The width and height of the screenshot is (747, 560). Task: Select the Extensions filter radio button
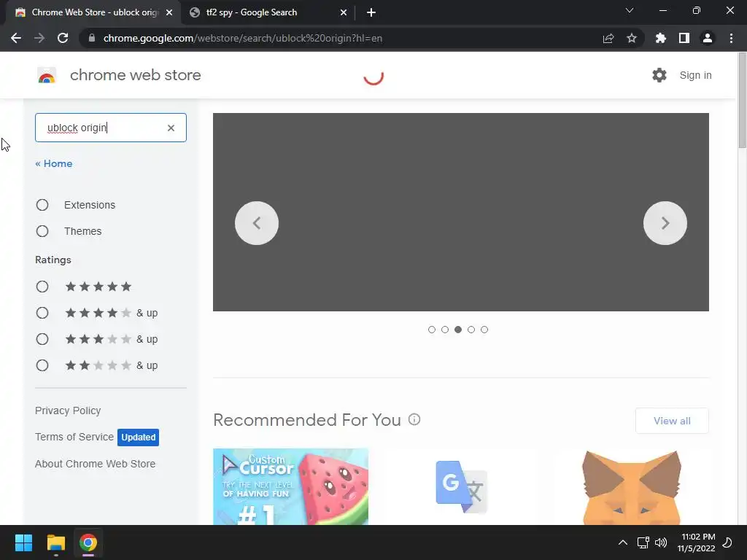click(42, 205)
